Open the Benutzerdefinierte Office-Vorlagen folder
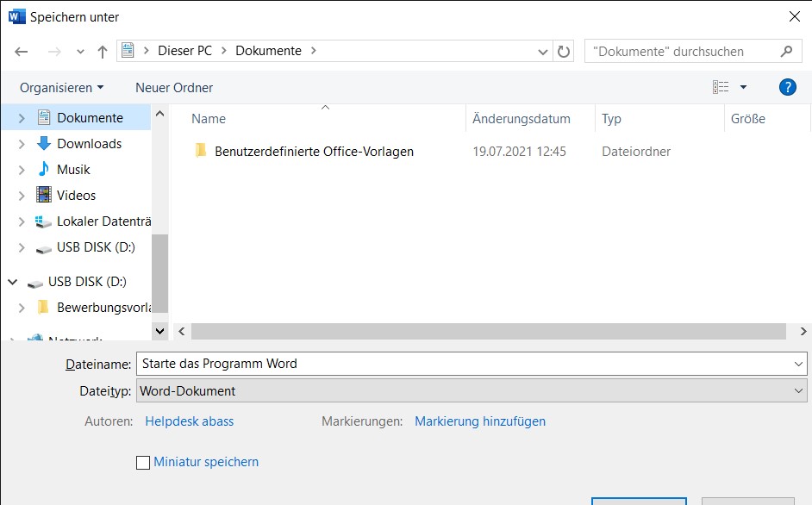 314,152
